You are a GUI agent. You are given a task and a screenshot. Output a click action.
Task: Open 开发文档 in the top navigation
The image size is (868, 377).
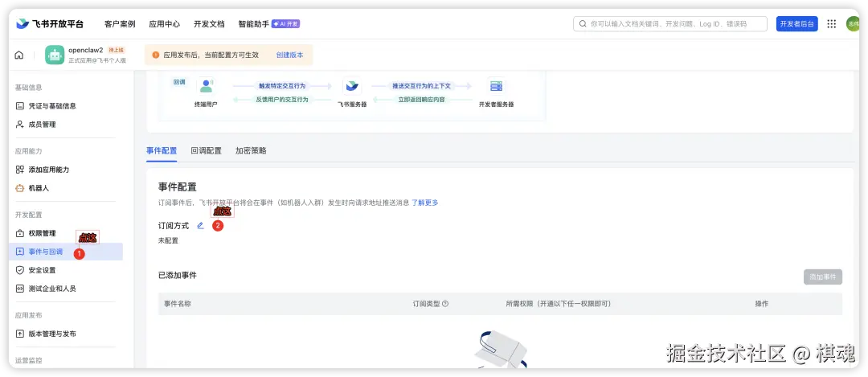coord(209,24)
